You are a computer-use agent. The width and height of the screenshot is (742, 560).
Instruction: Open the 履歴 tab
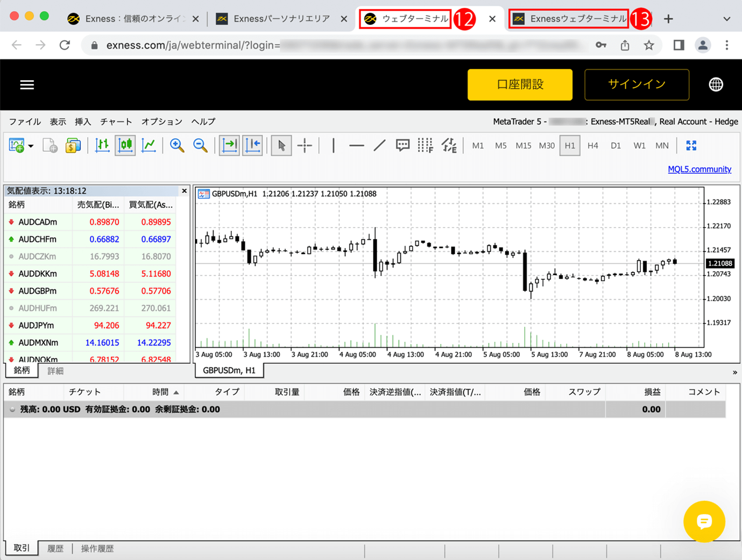tap(55, 549)
